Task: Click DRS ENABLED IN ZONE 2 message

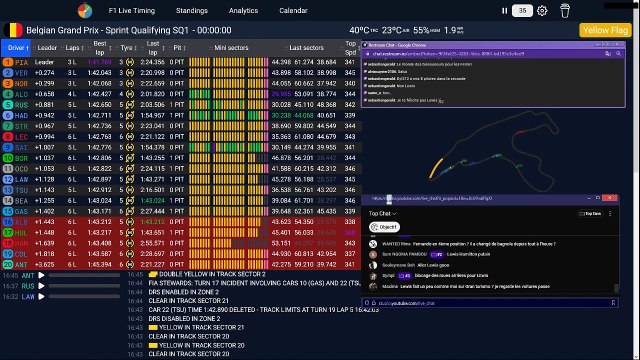Action: (183, 292)
